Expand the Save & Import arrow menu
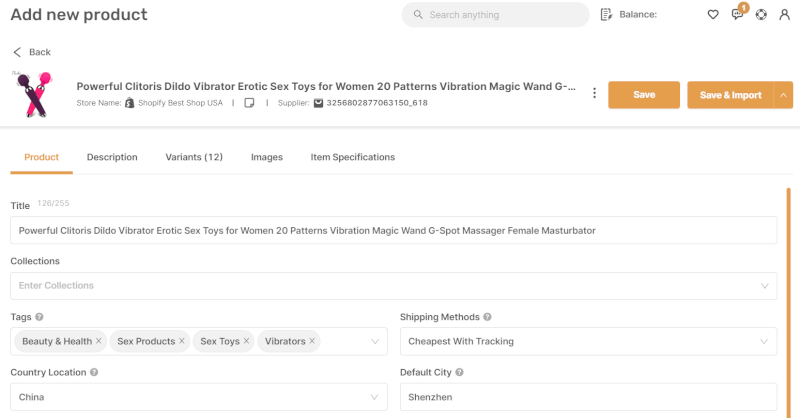The width and height of the screenshot is (800, 418). point(783,95)
